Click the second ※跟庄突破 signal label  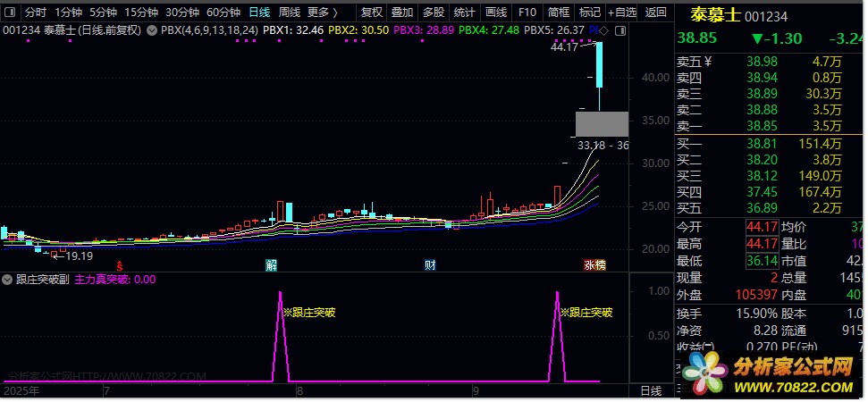tap(586, 313)
